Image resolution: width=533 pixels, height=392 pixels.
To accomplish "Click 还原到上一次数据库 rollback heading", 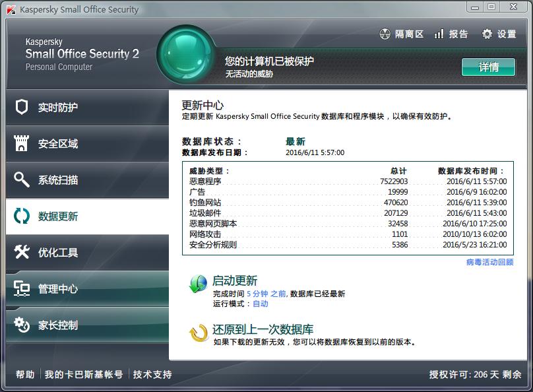I will click(x=263, y=329).
